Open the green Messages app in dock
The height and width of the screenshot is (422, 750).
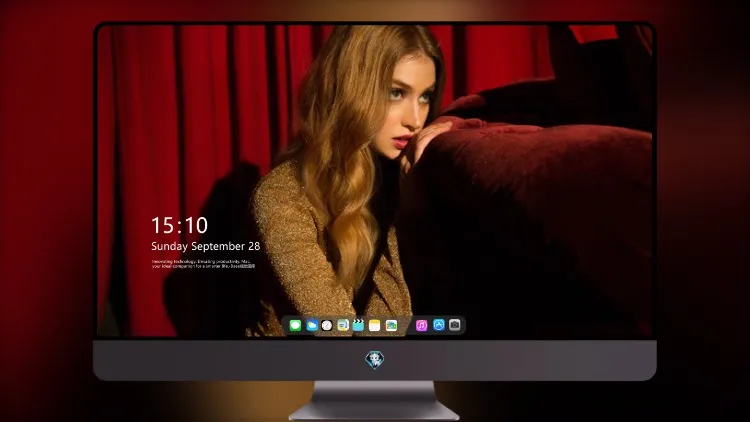[x=295, y=325]
